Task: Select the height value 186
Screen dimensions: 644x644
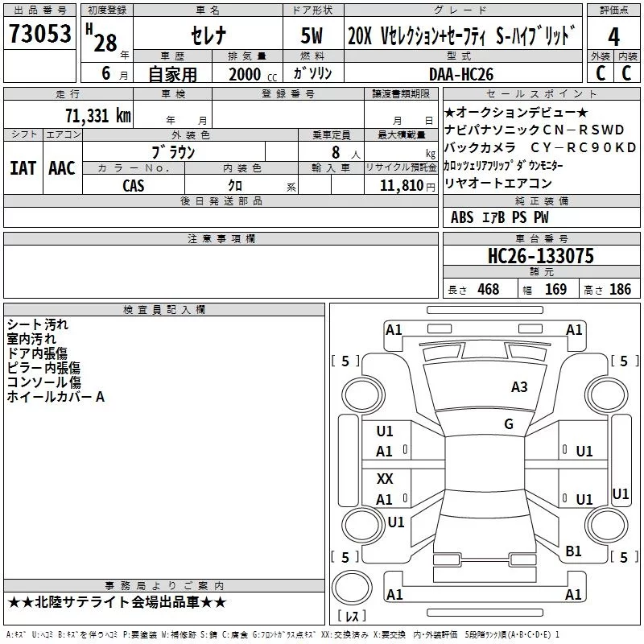Action: click(620, 290)
